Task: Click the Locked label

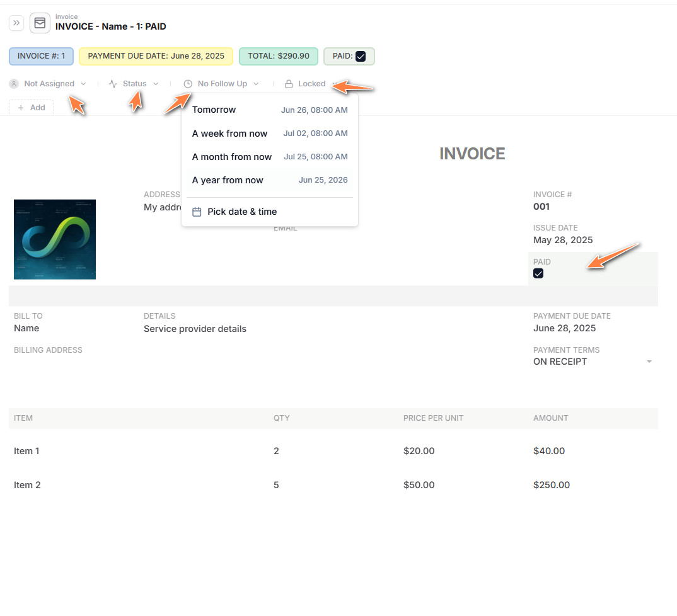Action: (x=312, y=84)
